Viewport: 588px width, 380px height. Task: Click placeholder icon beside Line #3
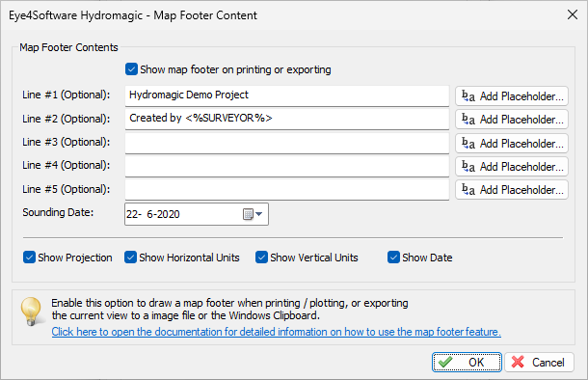click(468, 144)
